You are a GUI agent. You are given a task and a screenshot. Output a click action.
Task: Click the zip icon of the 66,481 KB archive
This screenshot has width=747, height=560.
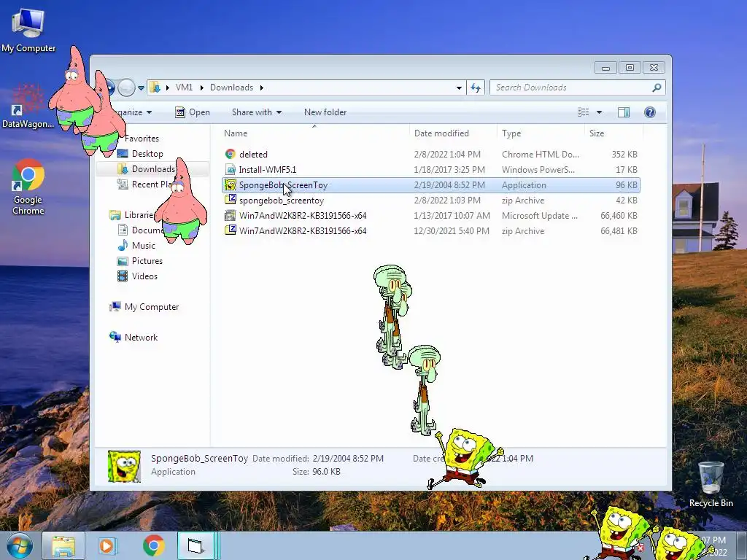coord(230,230)
